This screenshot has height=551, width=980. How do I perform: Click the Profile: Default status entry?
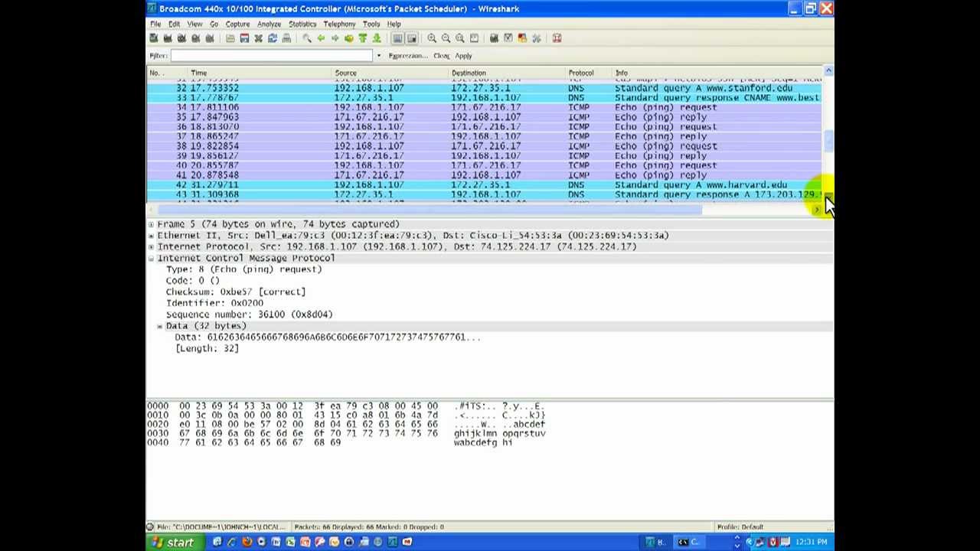(740, 527)
